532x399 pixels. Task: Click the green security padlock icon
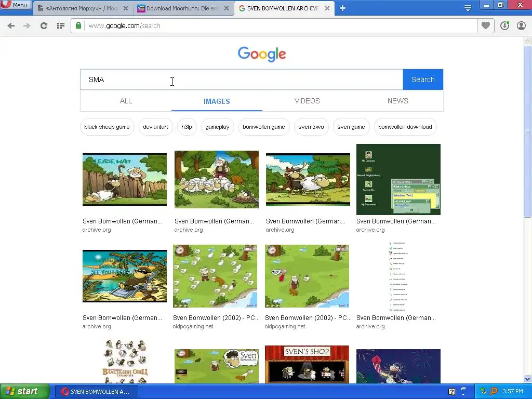tap(78, 26)
